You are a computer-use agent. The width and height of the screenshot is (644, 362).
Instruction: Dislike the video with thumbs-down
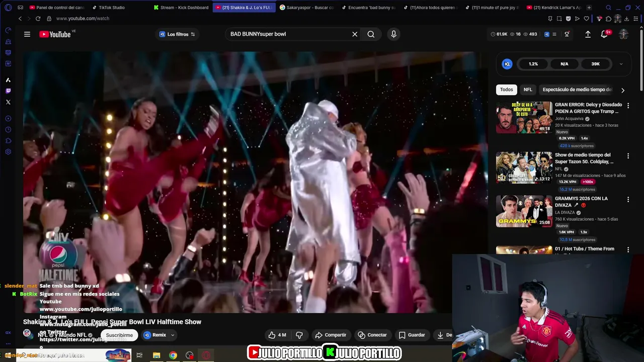click(x=299, y=335)
